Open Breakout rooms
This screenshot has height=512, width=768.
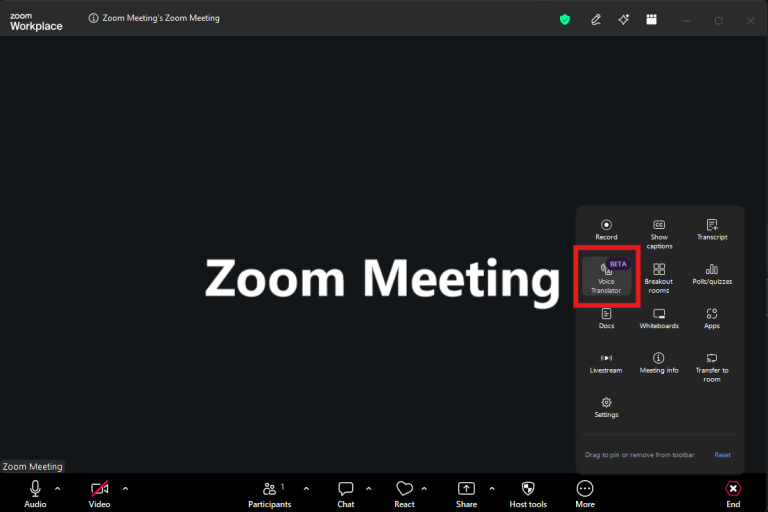click(x=659, y=278)
